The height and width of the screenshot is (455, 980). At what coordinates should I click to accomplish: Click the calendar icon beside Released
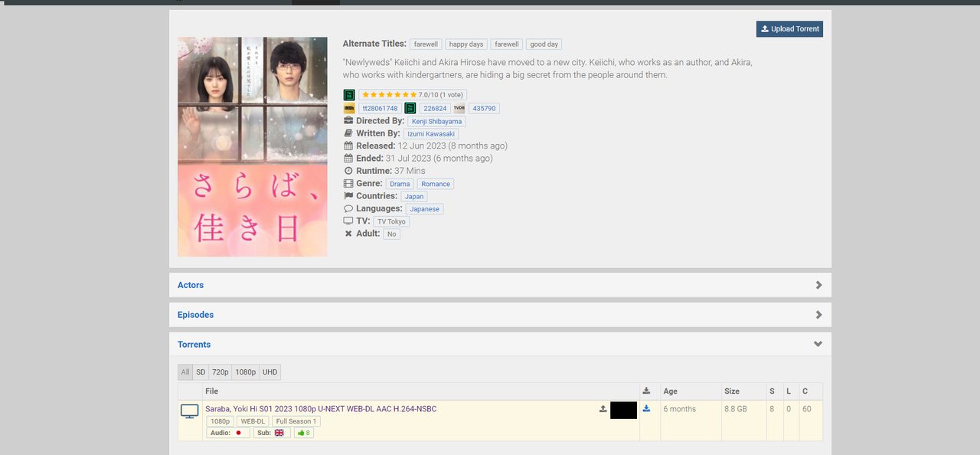(348, 146)
